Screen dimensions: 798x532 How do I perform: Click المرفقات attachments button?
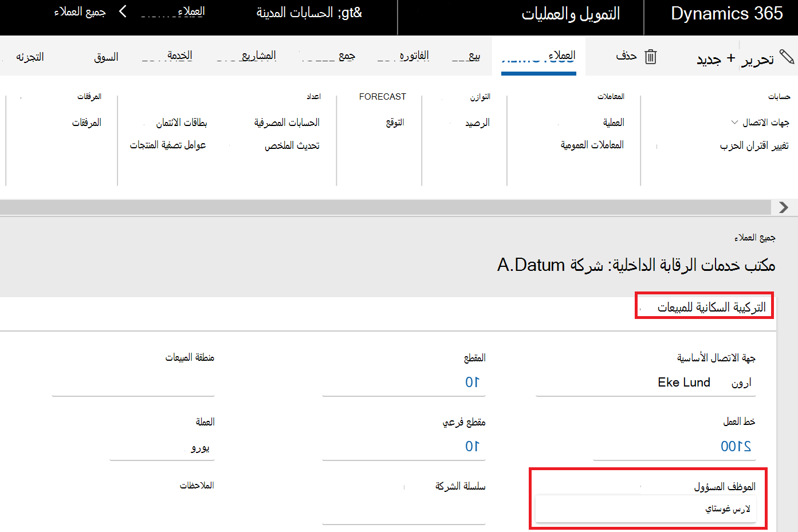87,123
